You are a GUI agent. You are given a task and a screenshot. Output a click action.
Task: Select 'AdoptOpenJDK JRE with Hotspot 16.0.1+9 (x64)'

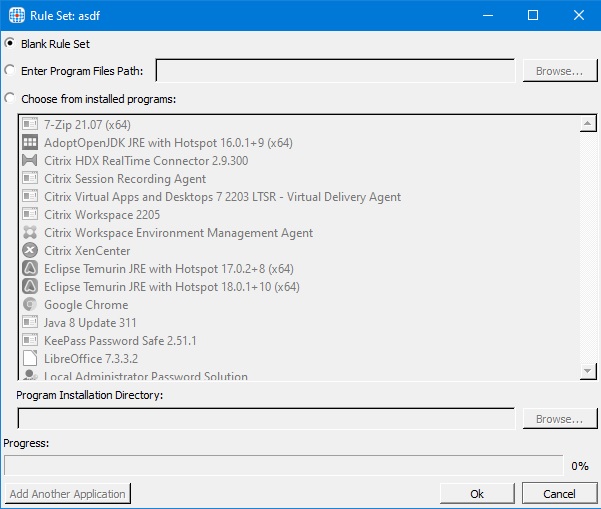point(168,143)
